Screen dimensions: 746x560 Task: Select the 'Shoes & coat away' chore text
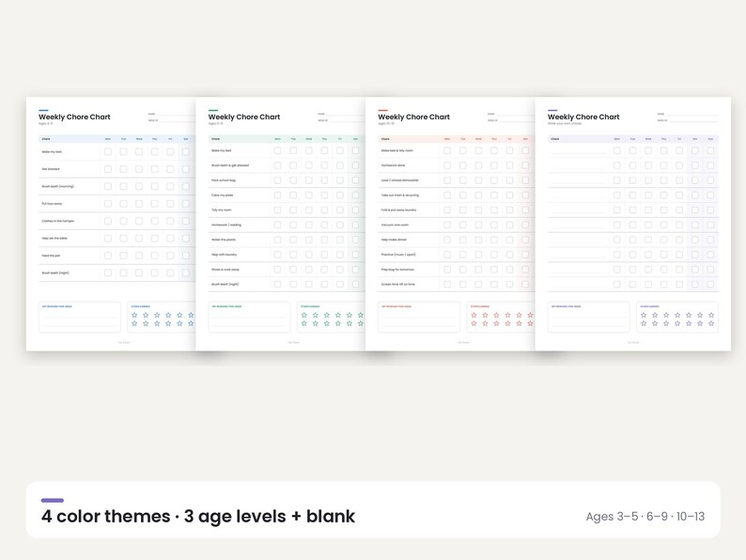225,270
